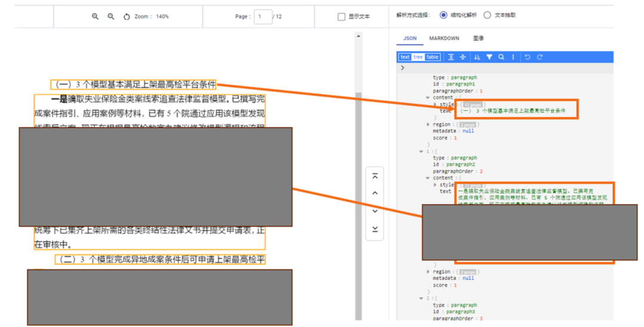
Task: Click the document scrollbar up arrow
Action: pos(358,36)
